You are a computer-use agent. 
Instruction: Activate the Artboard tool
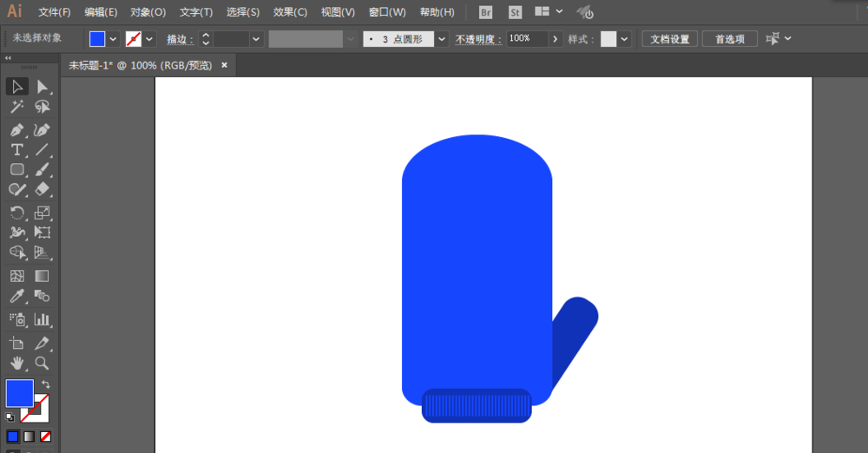coord(17,344)
